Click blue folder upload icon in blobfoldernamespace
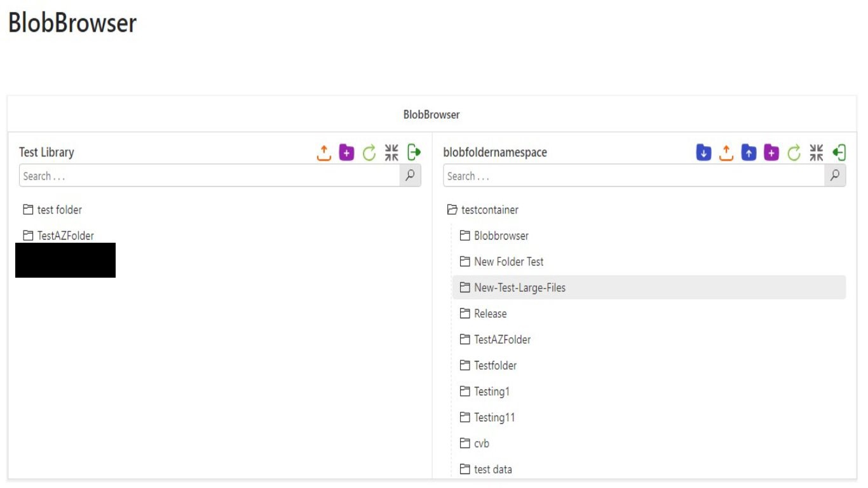 pos(749,152)
